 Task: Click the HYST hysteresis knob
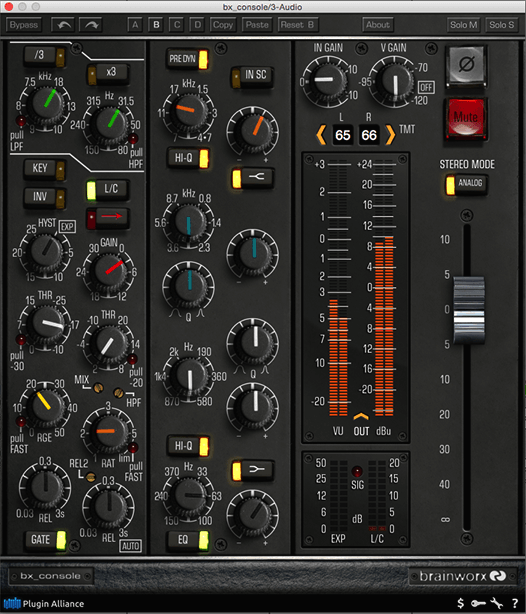coord(46,251)
